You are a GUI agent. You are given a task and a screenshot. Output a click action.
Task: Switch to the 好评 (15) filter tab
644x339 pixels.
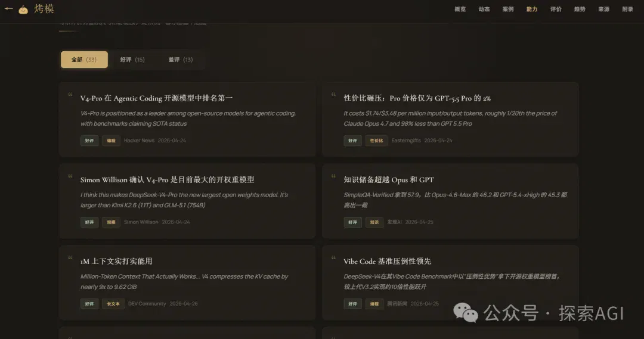click(x=132, y=60)
